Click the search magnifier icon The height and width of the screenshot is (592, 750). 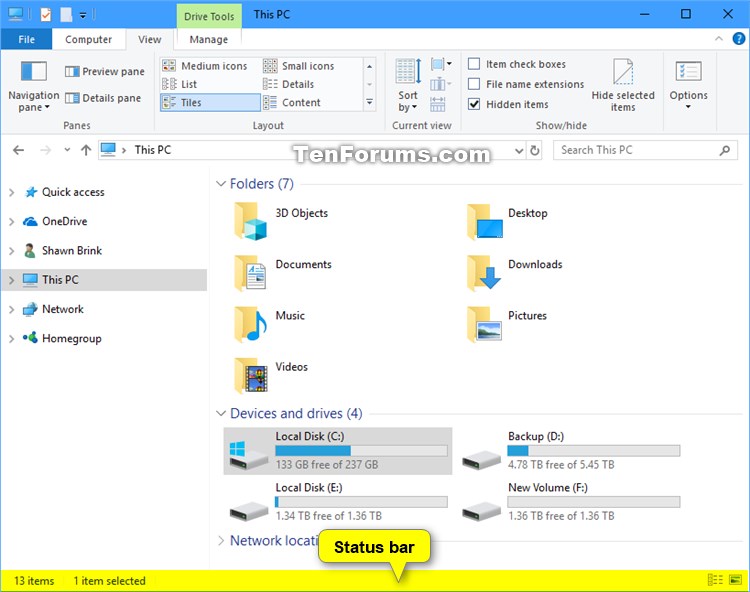point(725,150)
